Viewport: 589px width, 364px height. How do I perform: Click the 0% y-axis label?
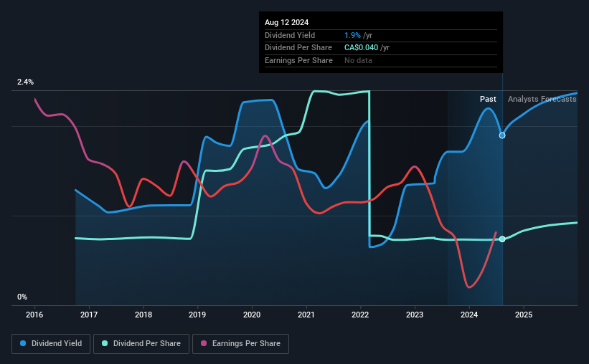[22, 297]
